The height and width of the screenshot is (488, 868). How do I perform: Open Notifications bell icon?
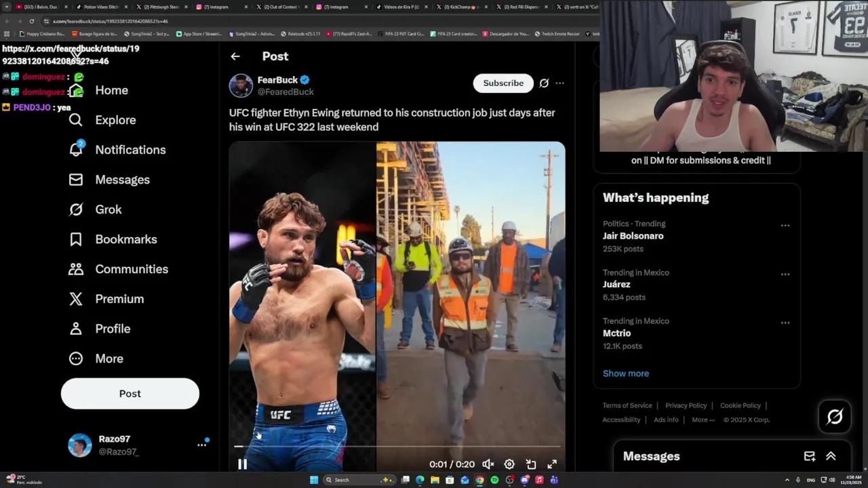[76, 150]
